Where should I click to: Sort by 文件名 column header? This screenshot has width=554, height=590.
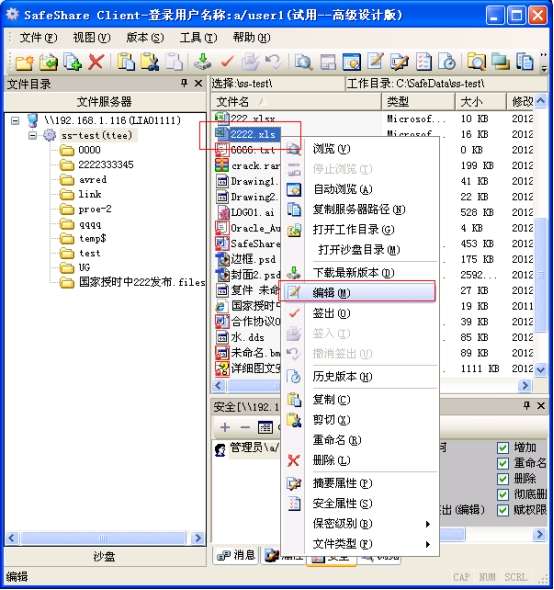point(296,102)
